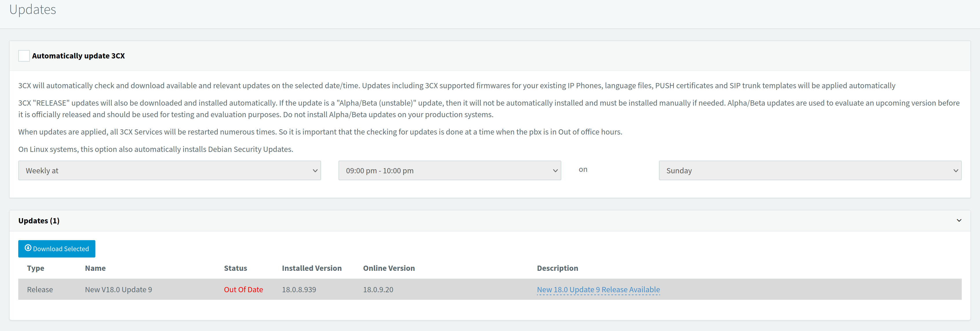Sort by the Type column header
Viewport: 980px width, 331px height.
35,268
